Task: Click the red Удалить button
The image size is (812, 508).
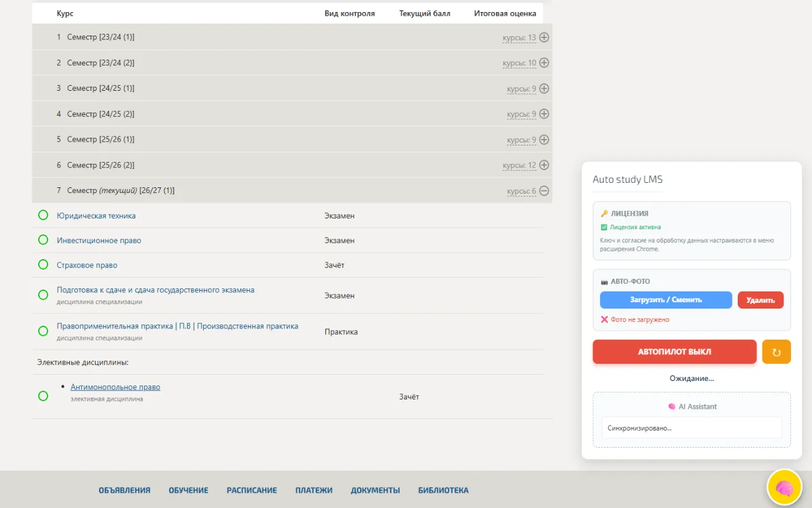Action: 761,300
